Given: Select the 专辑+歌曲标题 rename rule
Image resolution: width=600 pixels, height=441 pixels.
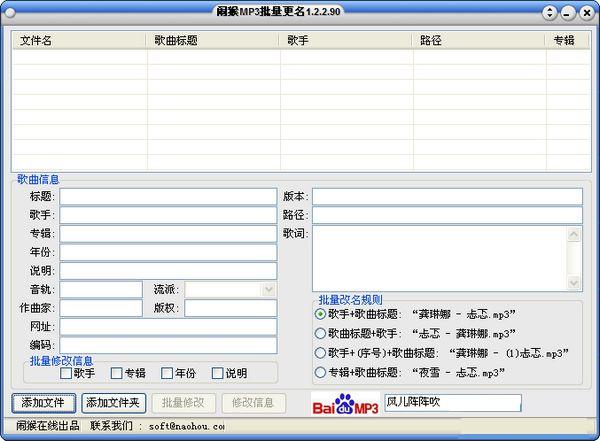Looking at the screenshot, I should tap(320, 372).
